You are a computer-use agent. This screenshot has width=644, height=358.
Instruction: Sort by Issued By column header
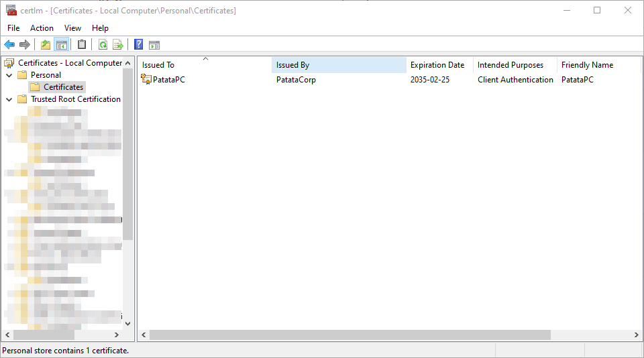click(339, 65)
